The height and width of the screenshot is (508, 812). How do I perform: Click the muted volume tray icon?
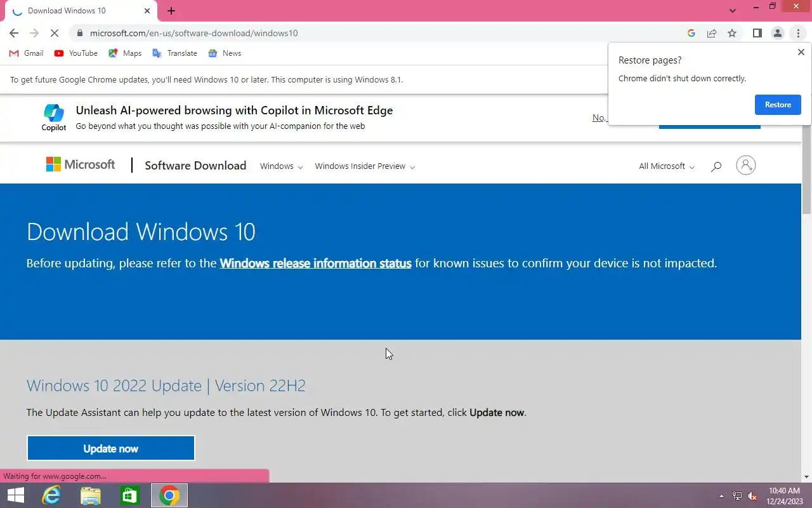pyautogui.click(x=752, y=496)
